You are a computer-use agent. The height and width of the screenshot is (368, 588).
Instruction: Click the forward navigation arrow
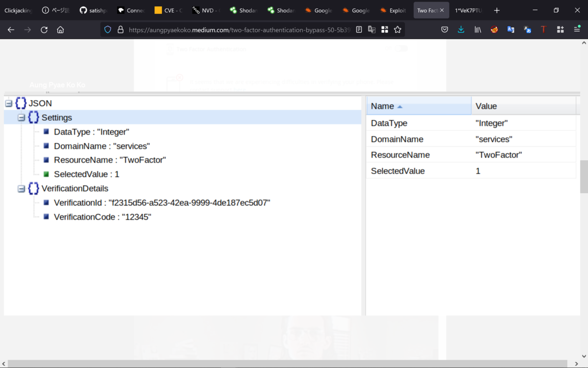[x=27, y=30]
